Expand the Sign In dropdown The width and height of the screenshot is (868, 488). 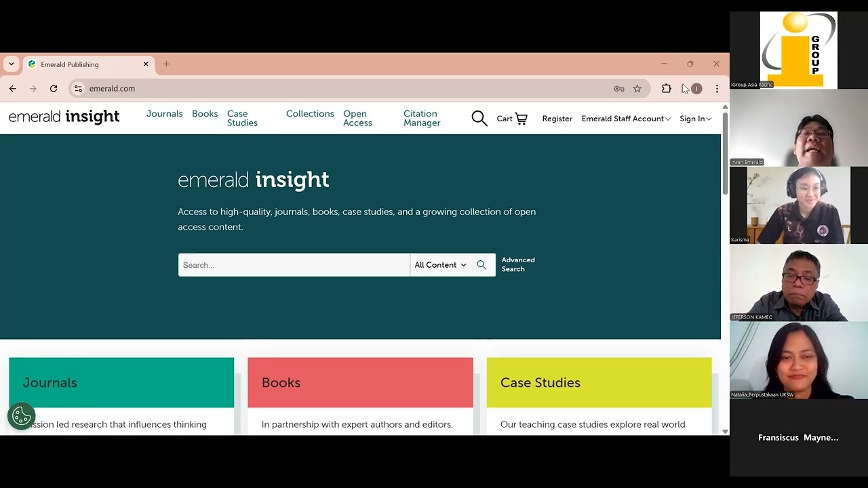[x=696, y=119]
